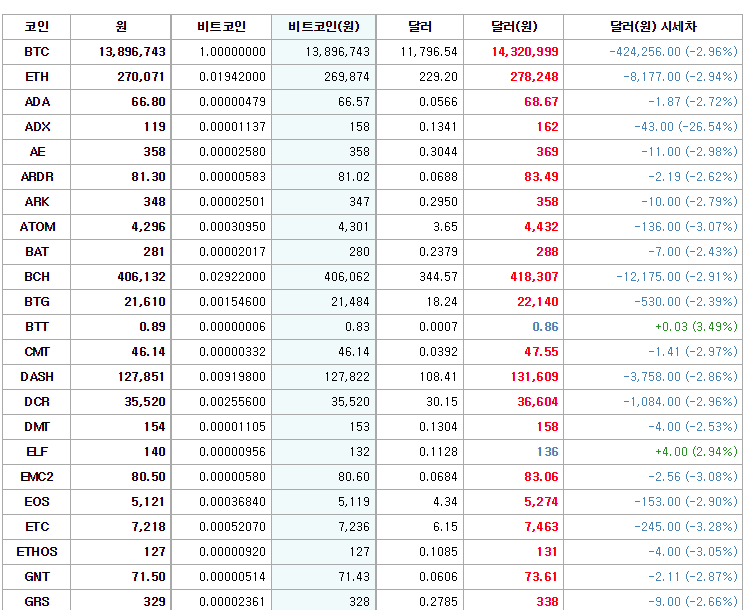This screenshot has width=750, height=610.
Task: Select the ELF coin label
Action: 37,452
